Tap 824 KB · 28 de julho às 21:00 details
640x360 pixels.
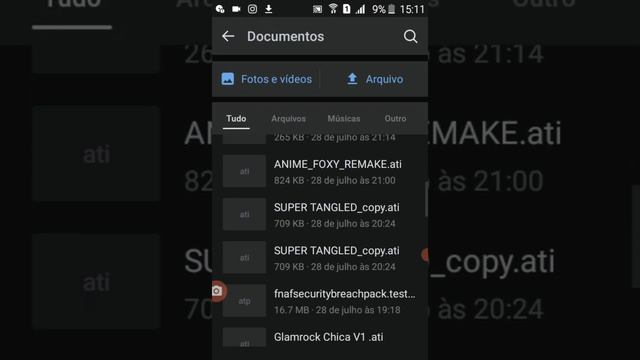pos(335,180)
